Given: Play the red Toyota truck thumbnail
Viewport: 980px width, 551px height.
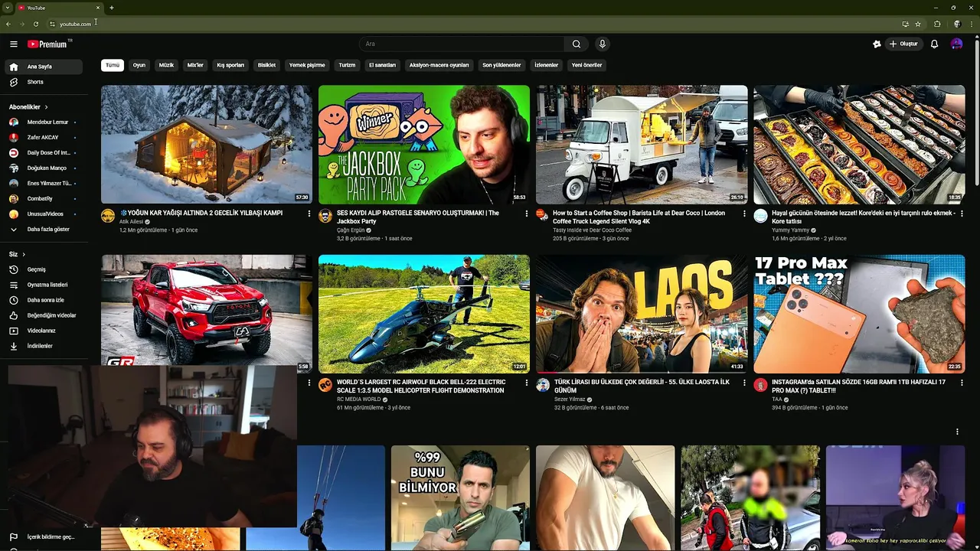Looking at the screenshot, I should coord(207,310).
